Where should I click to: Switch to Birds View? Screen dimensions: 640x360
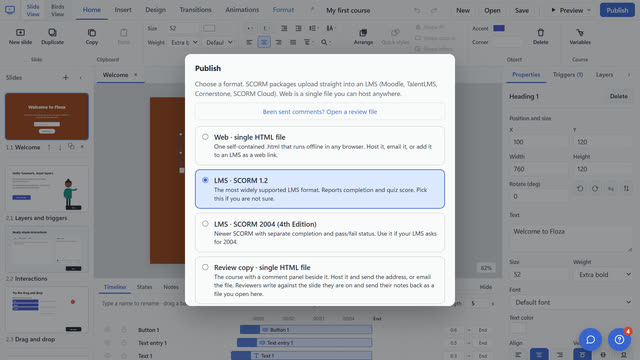coord(58,10)
